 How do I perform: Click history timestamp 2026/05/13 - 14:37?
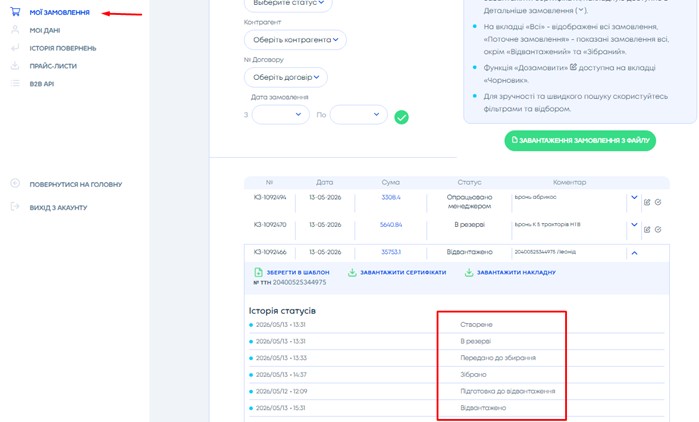click(281, 374)
